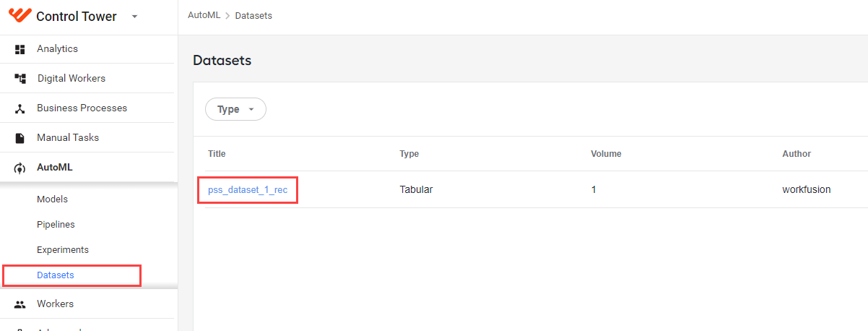Select Datasets in the sidebar
This screenshot has width=868, height=331.
[x=56, y=275]
